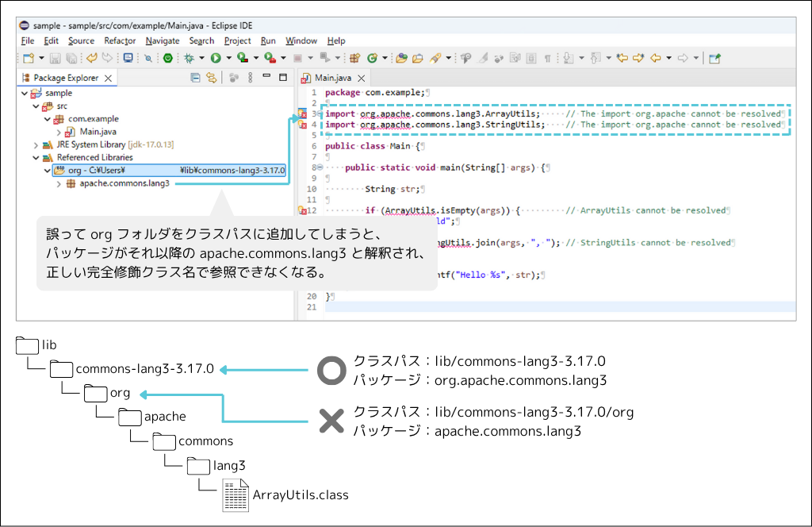Close the Main.java editor tab
This screenshot has height=527, width=812.
pos(362,78)
